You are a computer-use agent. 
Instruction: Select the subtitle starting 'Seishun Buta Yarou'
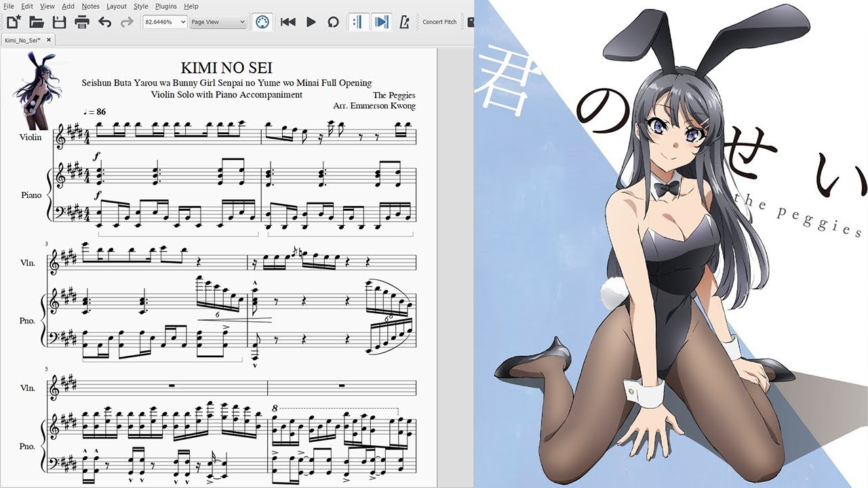click(x=226, y=83)
